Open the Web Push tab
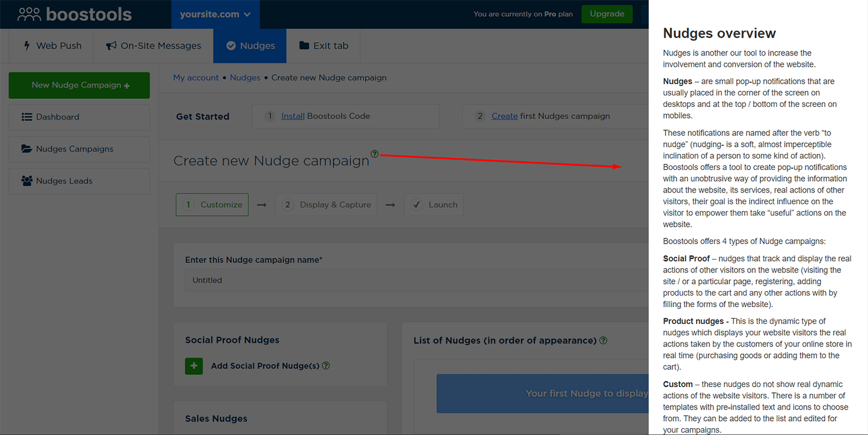The image size is (868, 435). pos(52,46)
